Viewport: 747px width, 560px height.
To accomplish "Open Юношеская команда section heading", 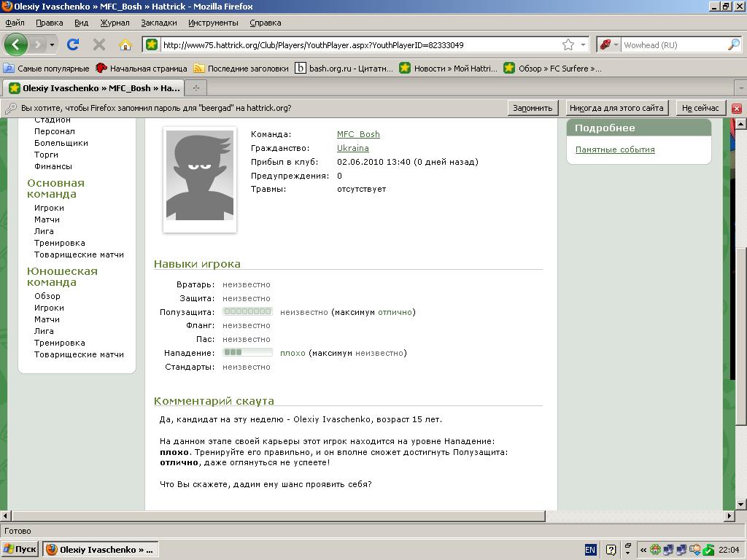I will (62, 276).
